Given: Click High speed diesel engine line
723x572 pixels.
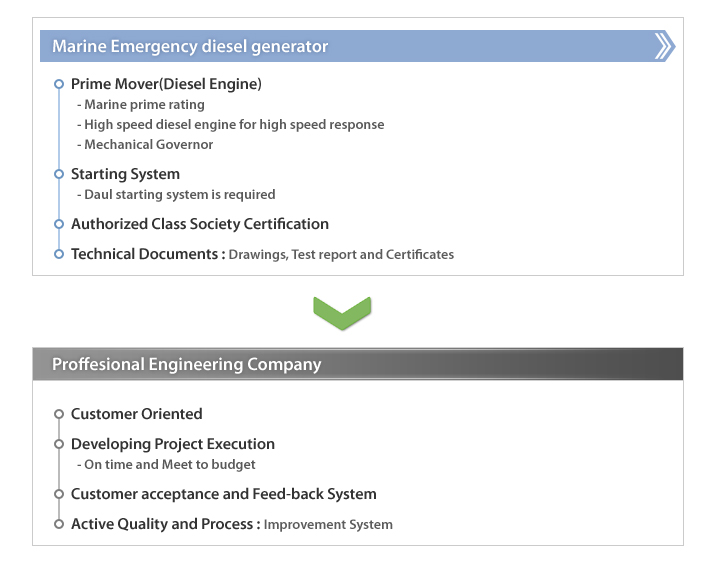Looking at the screenshot, I should point(231,125).
